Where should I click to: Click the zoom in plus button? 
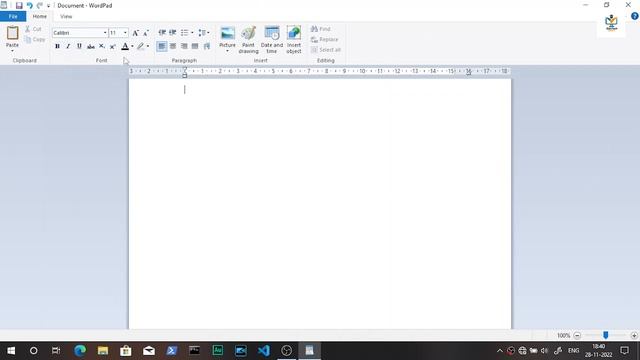pyautogui.click(x=634, y=336)
